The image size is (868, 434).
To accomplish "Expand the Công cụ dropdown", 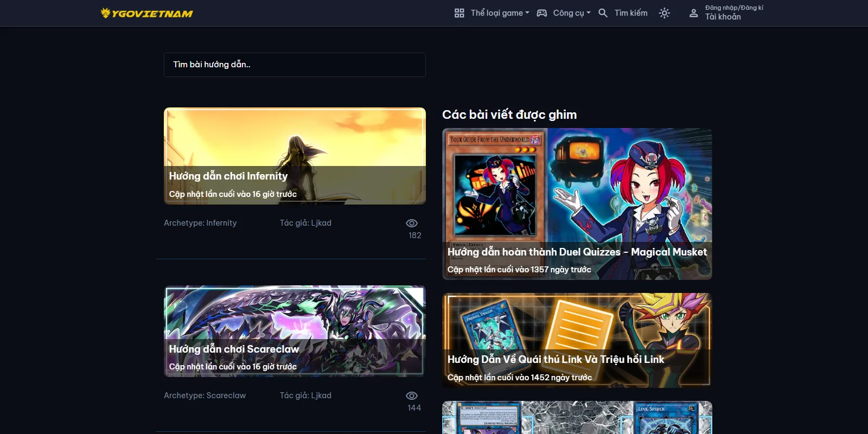I will 572,13.
